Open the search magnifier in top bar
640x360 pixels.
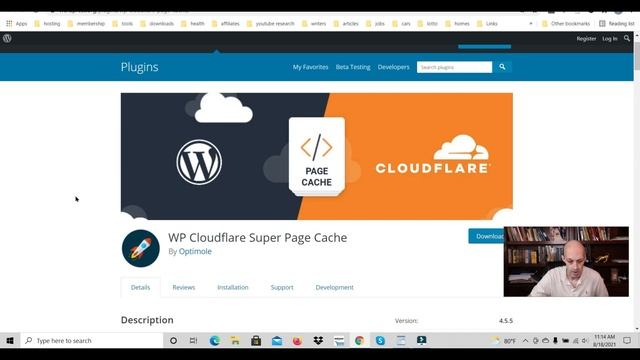tap(627, 38)
